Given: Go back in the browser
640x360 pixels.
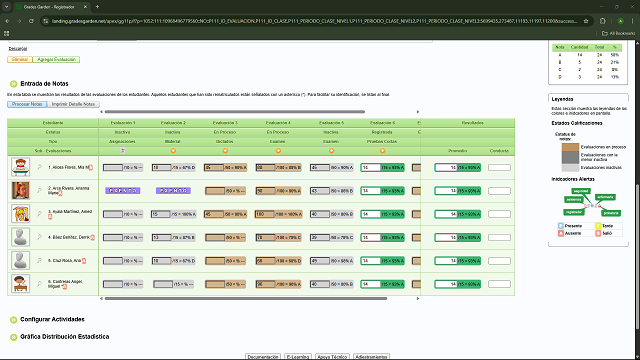Looking at the screenshot, I should tap(7, 21).
